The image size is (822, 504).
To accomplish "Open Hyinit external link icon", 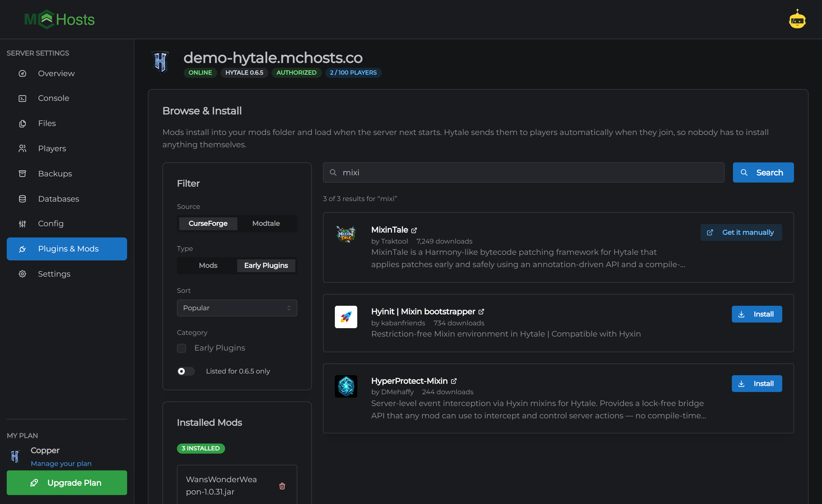I will click(x=481, y=312).
